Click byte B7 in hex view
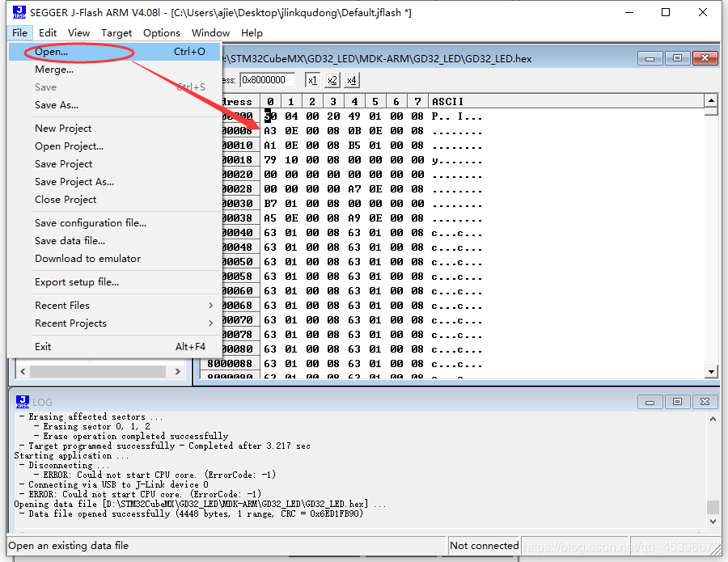 pyautogui.click(x=270, y=203)
